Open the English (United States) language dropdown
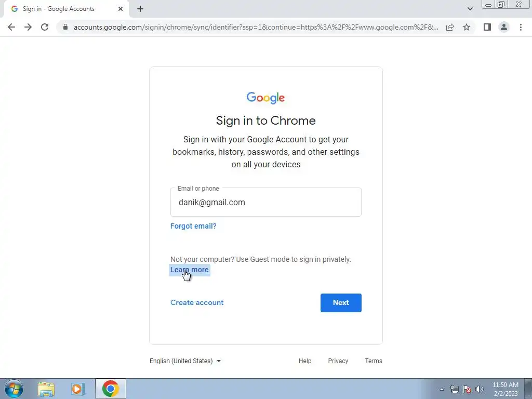Image resolution: width=532 pixels, height=399 pixels. tap(185, 361)
